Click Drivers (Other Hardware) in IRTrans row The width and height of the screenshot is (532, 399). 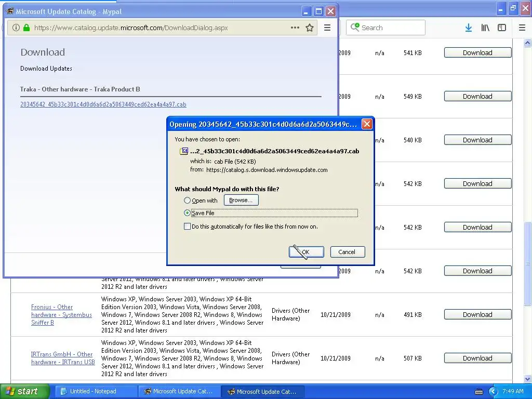pos(291,358)
